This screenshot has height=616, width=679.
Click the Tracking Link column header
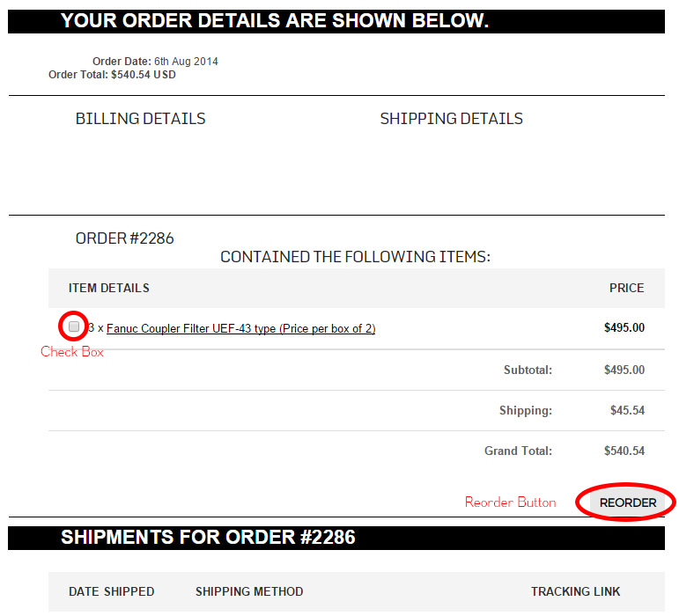[575, 591]
